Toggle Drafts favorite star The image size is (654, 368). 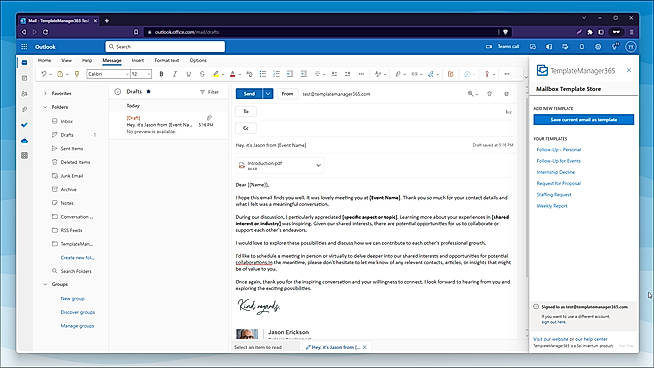pyautogui.click(x=148, y=91)
